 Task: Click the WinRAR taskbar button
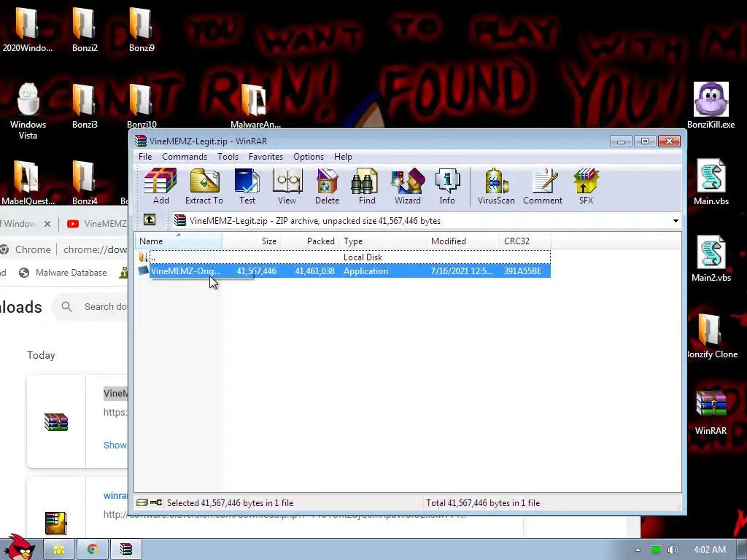point(125,550)
